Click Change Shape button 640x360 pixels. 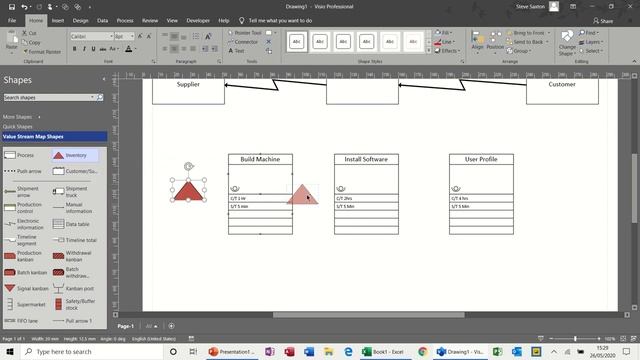pos(567,43)
